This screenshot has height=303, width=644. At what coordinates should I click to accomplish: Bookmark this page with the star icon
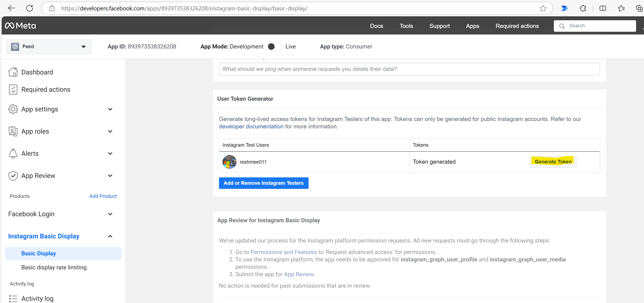[543, 8]
